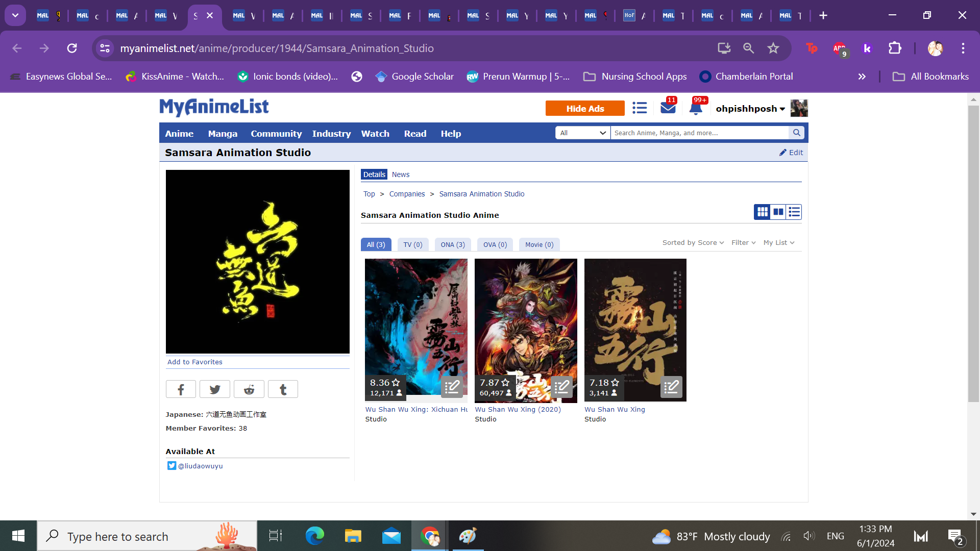Open the MAL list menu icon

(x=640, y=108)
